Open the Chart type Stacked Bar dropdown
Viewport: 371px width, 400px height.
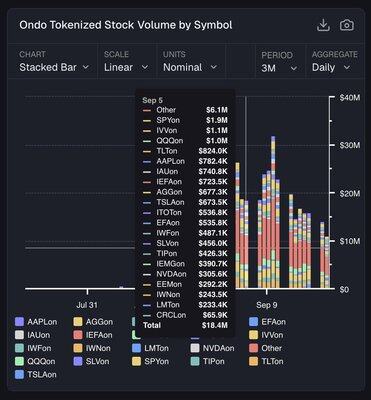point(54,67)
